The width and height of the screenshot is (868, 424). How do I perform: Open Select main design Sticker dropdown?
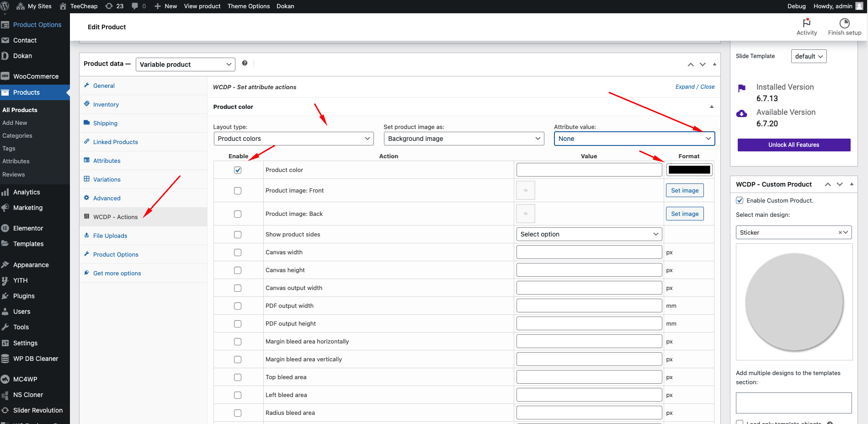[793, 232]
